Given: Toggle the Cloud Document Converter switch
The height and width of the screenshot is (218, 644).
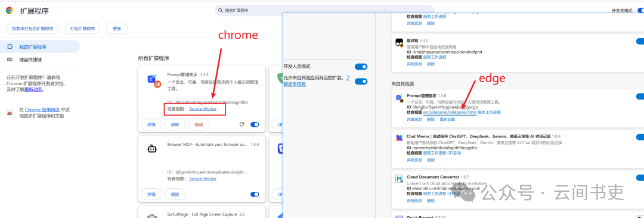Looking at the screenshot, I should coord(640,177).
